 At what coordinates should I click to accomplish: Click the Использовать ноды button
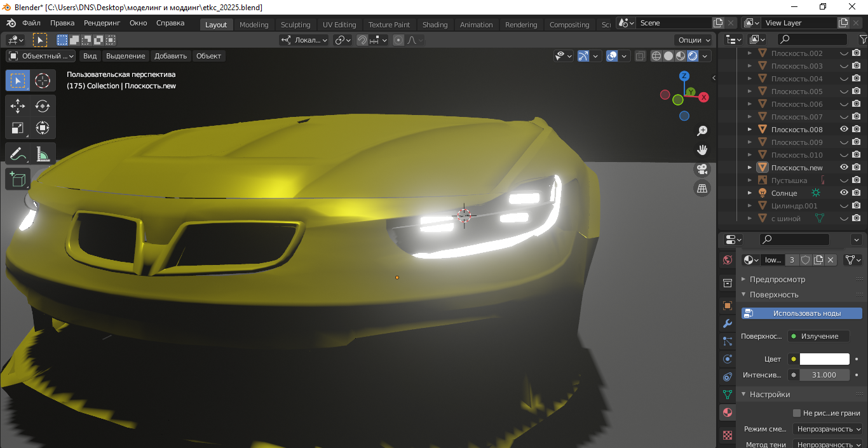(801, 313)
